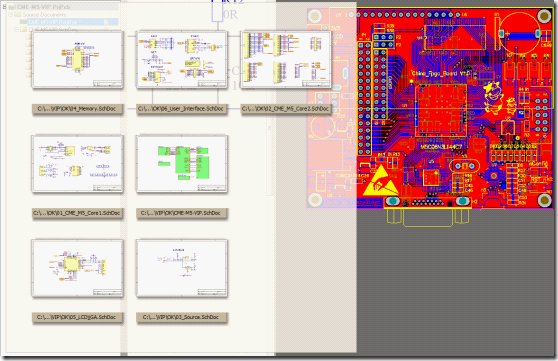Viewport: 558px width, 361px height.
Task: Open the 05_LCD|GA.SchDoc thumbnail preview
Action: (78, 268)
